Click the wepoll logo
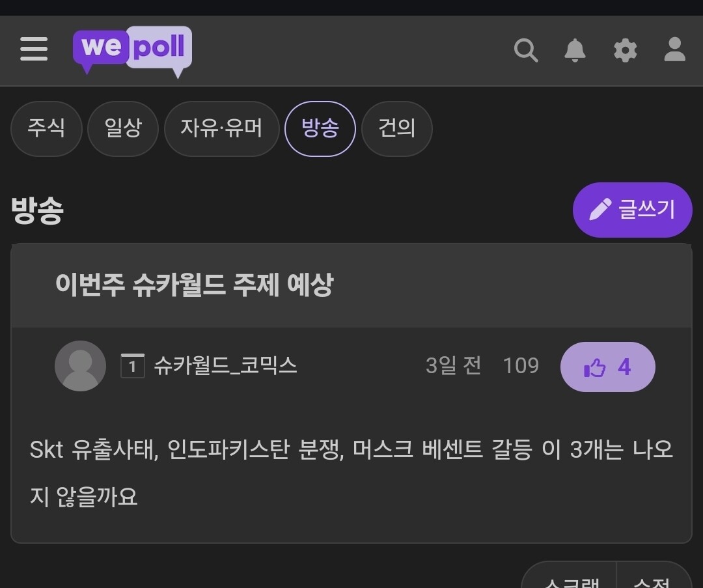Image resolution: width=703 pixels, height=588 pixels. [132, 50]
